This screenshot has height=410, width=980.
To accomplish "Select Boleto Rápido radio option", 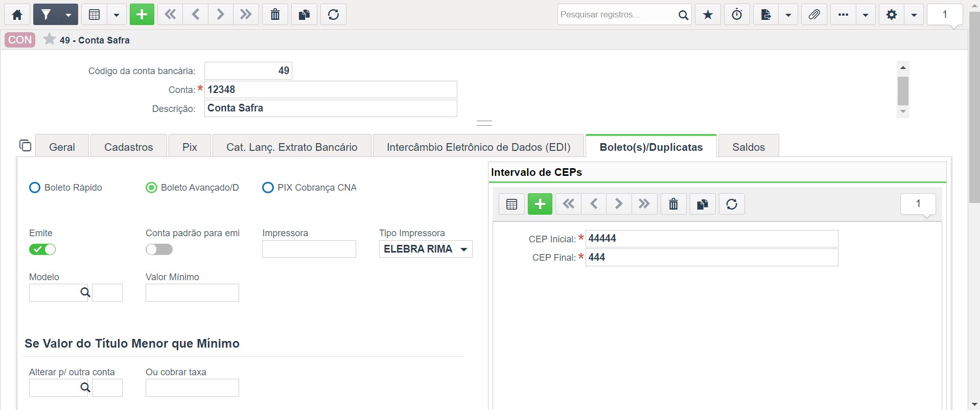I will click(35, 188).
